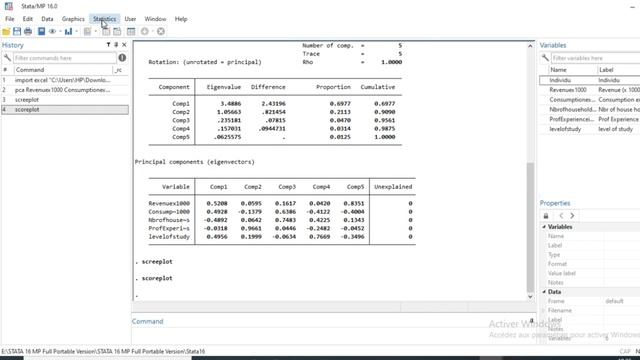This screenshot has width=640, height=360.
Task: Open the Viewer eye icon
Action: (x=52, y=31)
